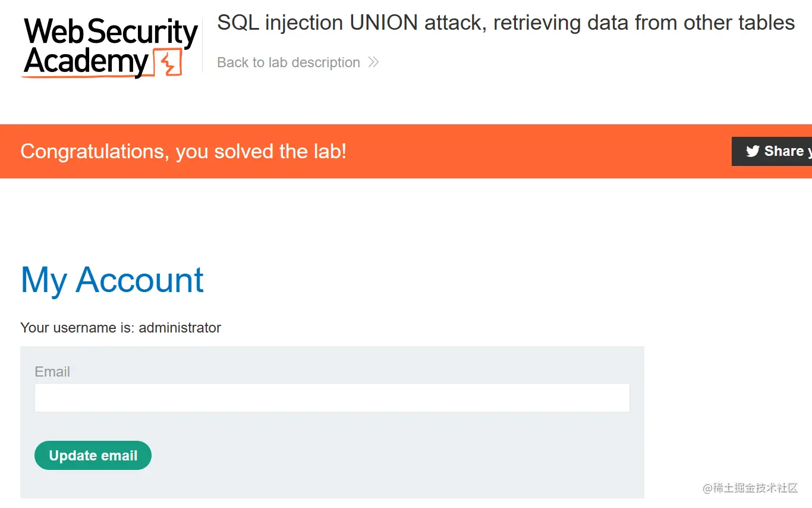Click the 稀土掘金技术社区 watermark text
Image resolution: width=812 pixels, height=508 pixels.
pyautogui.click(x=755, y=488)
